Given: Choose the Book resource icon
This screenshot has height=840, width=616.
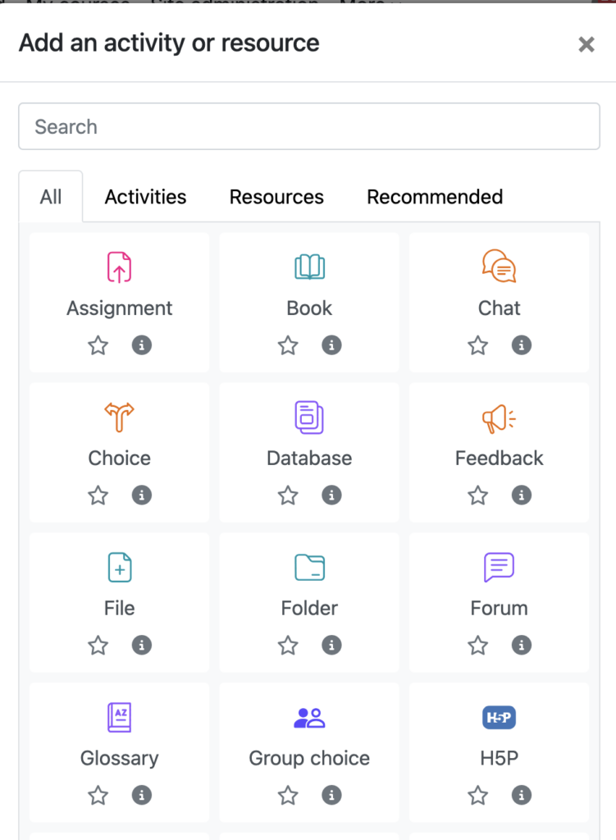Looking at the screenshot, I should 309,267.
